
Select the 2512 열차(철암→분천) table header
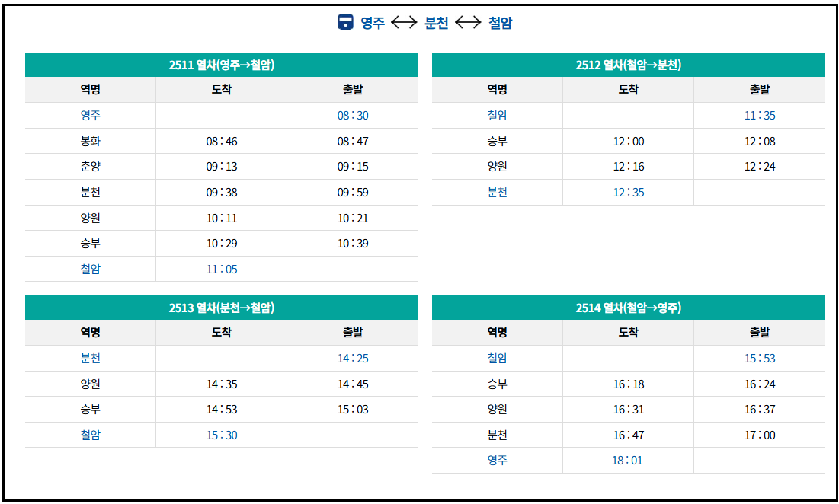tap(629, 65)
